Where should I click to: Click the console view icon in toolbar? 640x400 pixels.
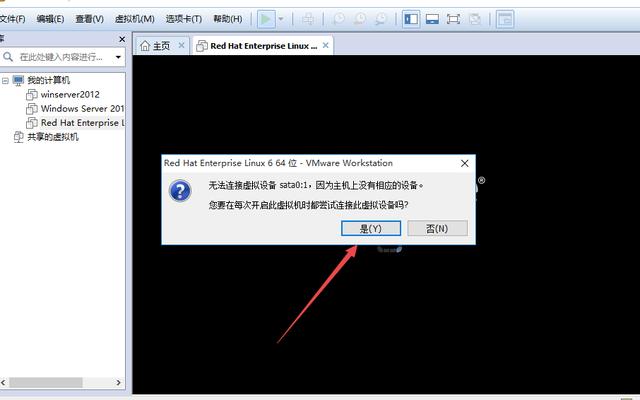pos(505,19)
